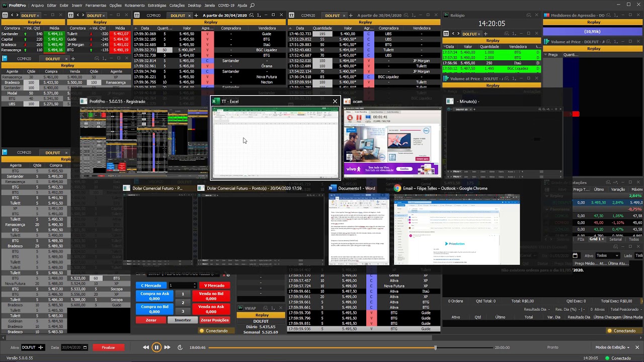Close the replay bar with the X
The image size is (644, 362).
(x=637, y=347)
